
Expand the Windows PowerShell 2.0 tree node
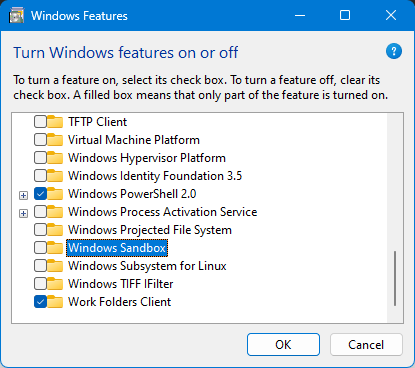23,195
